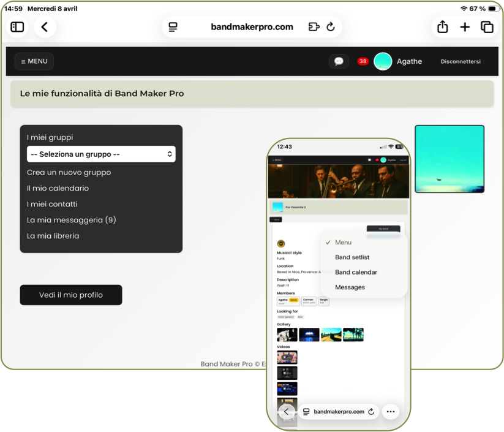
Task: Tap the 'My band' dropdown on the phone
Action: (383, 229)
